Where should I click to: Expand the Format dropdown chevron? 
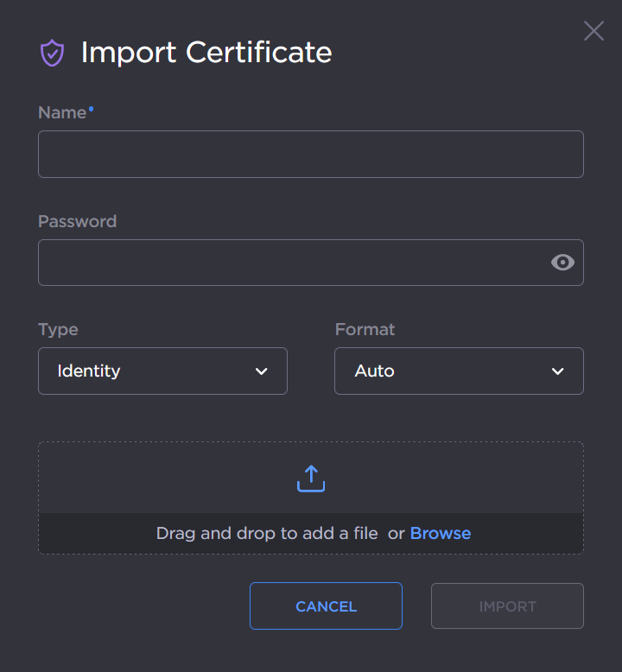(x=558, y=371)
